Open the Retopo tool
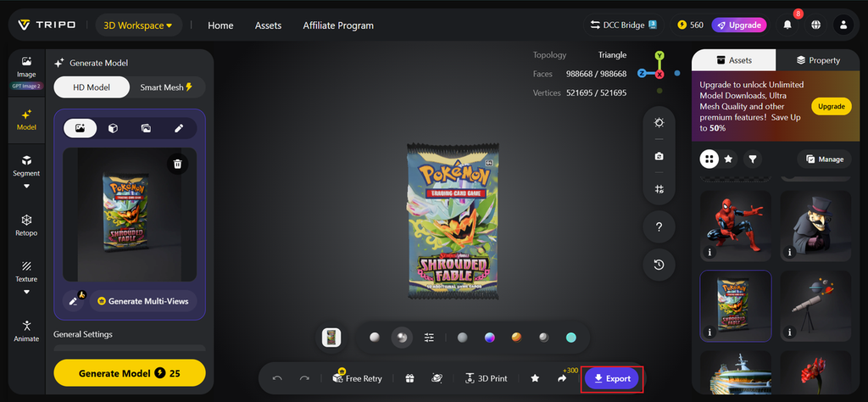 [x=26, y=226]
